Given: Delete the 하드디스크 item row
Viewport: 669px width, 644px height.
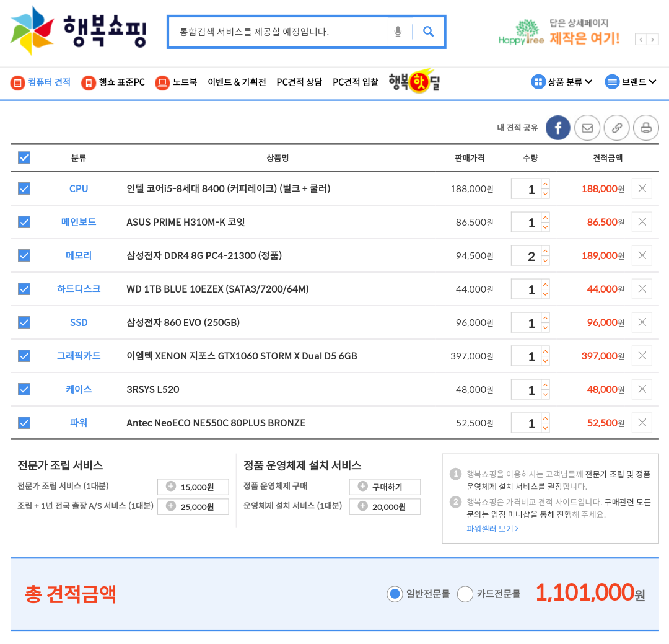Looking at the screenshot, I should pos(642,289).
